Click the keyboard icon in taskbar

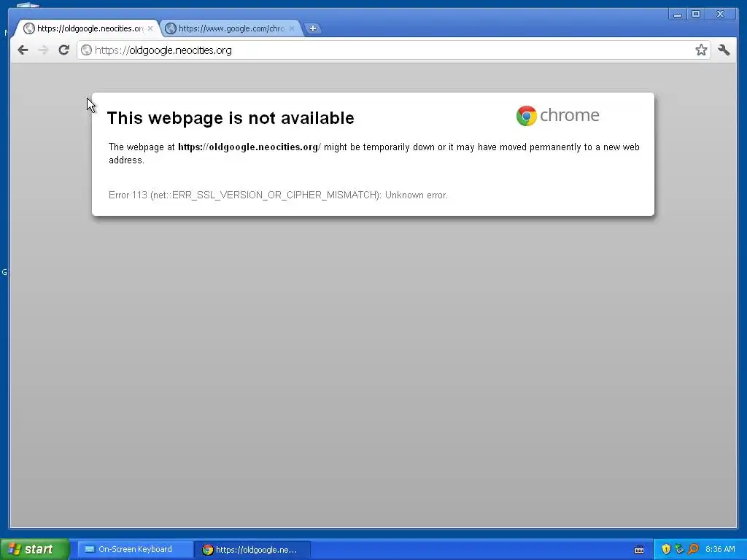639,550
